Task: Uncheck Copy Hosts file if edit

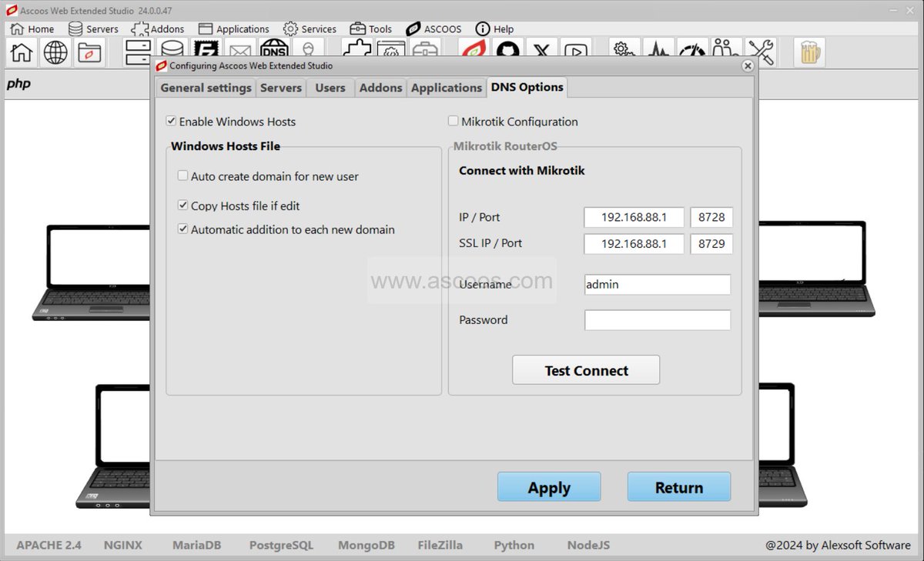Action: (183, 205)
